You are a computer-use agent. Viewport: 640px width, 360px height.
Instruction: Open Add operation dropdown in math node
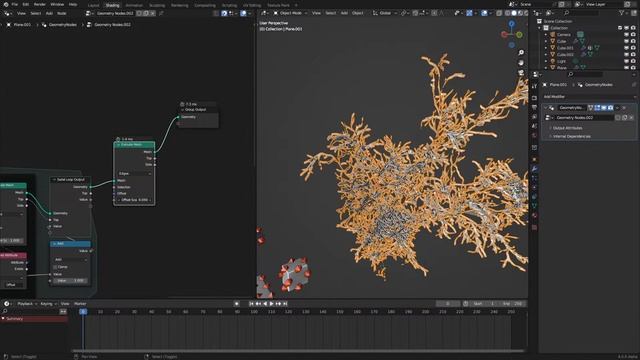(x=70, y=260)
